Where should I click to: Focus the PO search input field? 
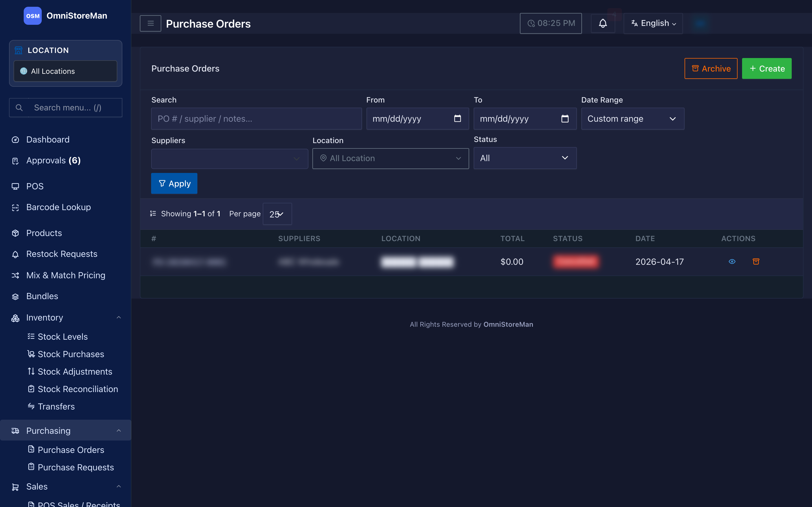point(256,119)
